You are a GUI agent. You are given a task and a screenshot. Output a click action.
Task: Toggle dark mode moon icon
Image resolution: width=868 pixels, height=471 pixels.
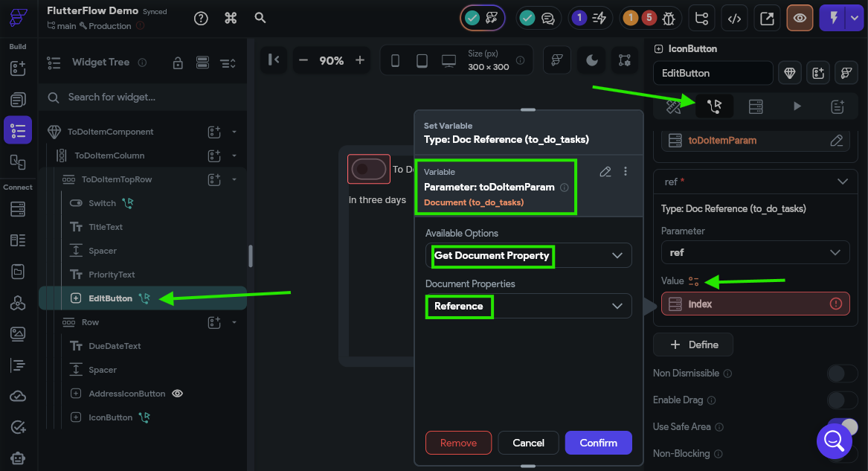pos(592,60)
